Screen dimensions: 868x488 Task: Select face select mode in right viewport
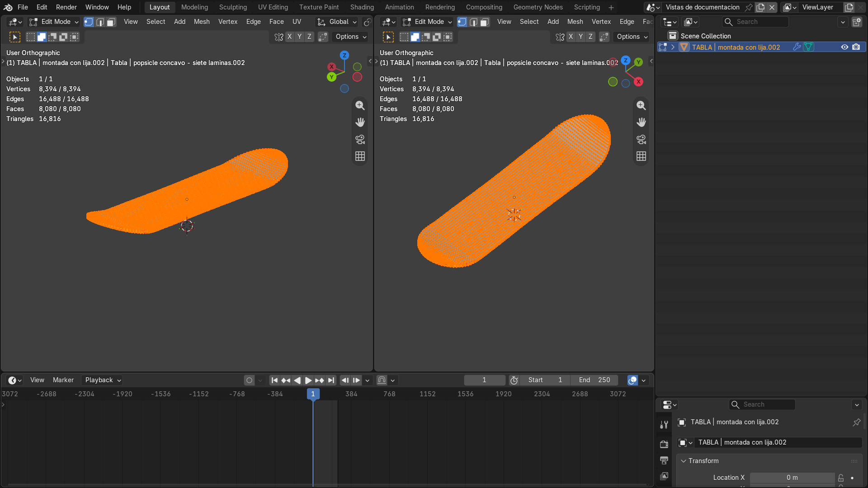coord(484,22)
